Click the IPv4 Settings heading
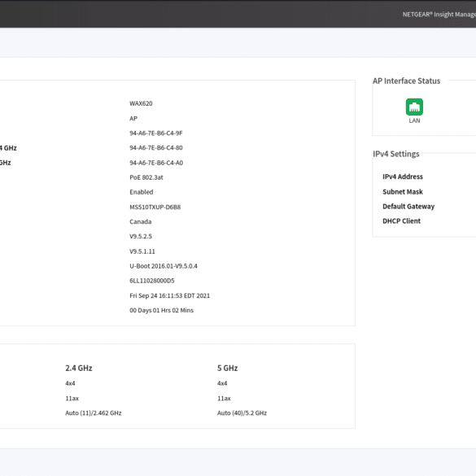 [x=396, y=154]
